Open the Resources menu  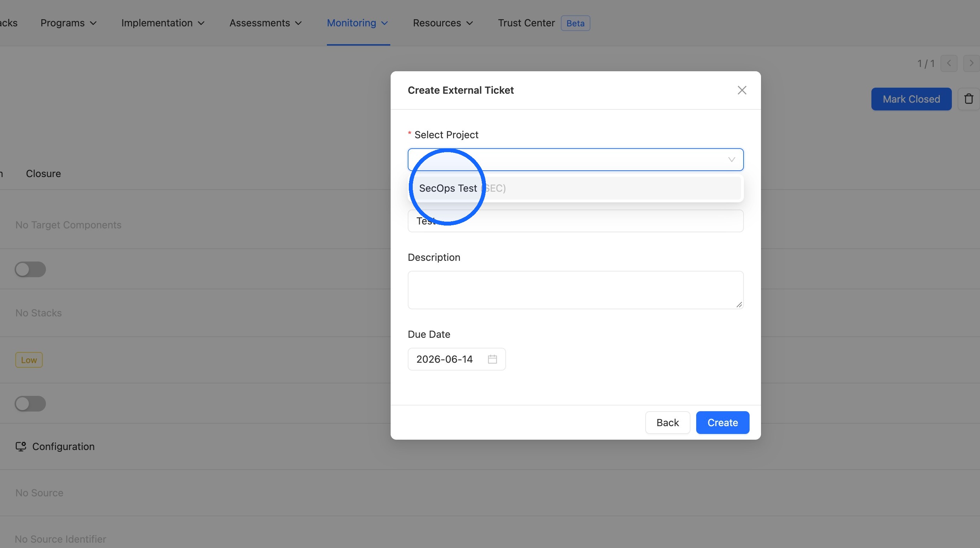[443, 23]
